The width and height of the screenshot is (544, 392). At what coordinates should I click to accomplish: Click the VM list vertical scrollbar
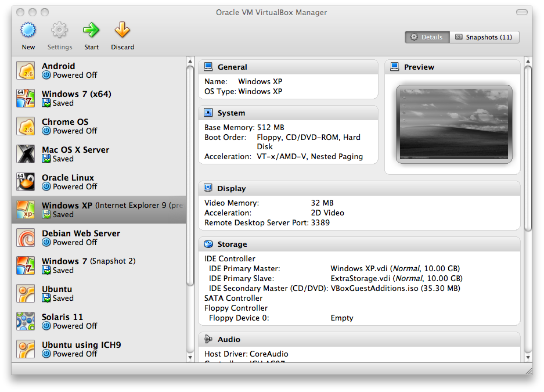click(x=190, y=174)
